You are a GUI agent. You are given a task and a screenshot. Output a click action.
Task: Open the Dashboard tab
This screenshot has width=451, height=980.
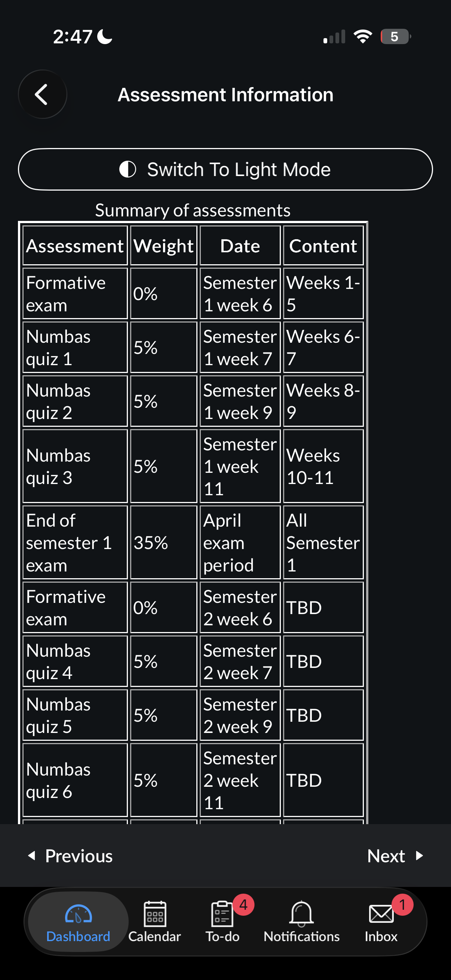[x=78, y=921]
